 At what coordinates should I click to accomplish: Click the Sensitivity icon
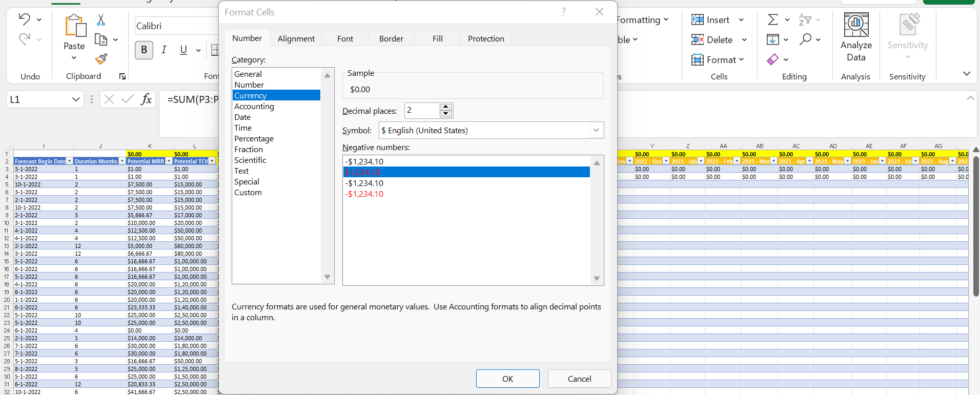click(910, 24)
